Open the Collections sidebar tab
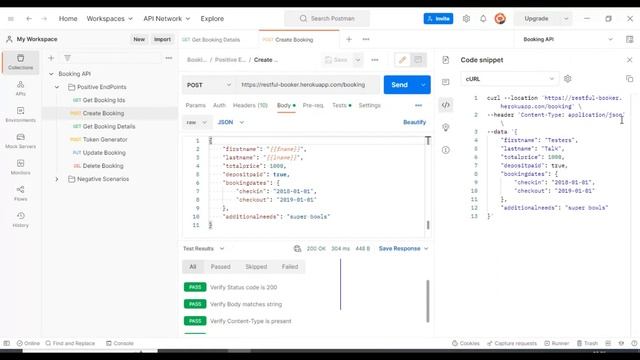This screenshot has width=640, height=360. pyautogui.click(x=20, y=62)
